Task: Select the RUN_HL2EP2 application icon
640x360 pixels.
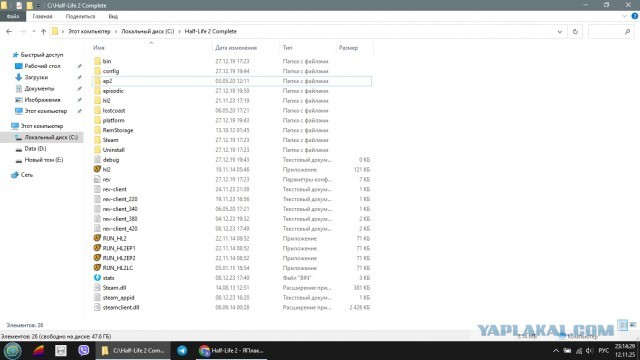Action: point(97,258)
